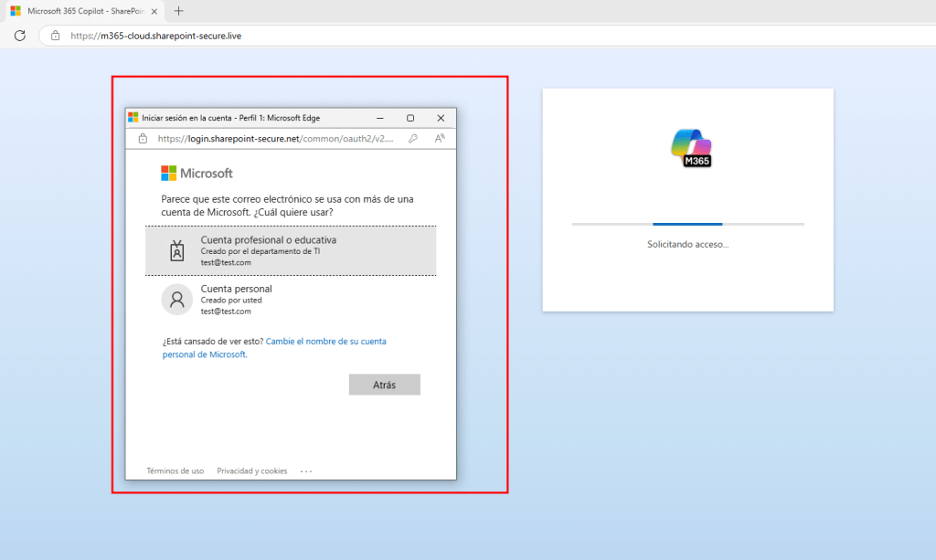Expand the three-dot footer options
The image size is (936, 560).
tap(306, 471)
